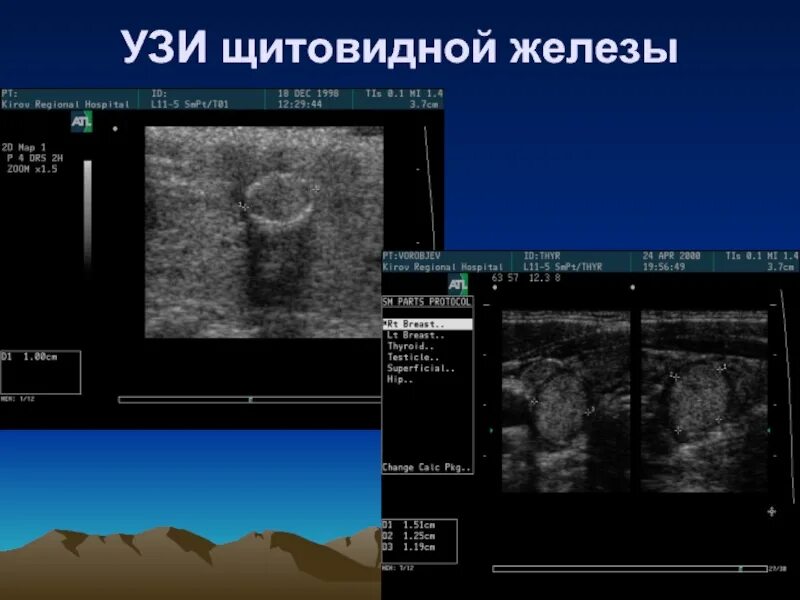
Task: Click the 18 DEC 1998 date
Action: [308, 93]
